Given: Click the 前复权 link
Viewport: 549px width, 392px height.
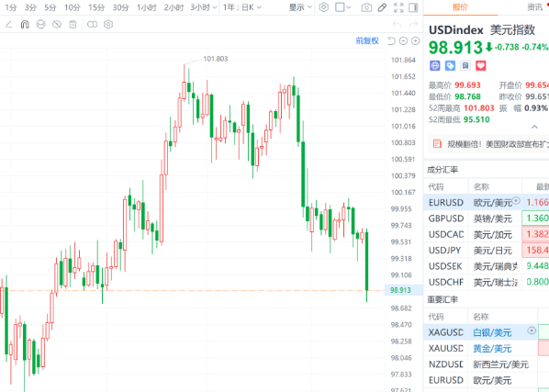Looking at the screenshot, I should pos(367,41).
